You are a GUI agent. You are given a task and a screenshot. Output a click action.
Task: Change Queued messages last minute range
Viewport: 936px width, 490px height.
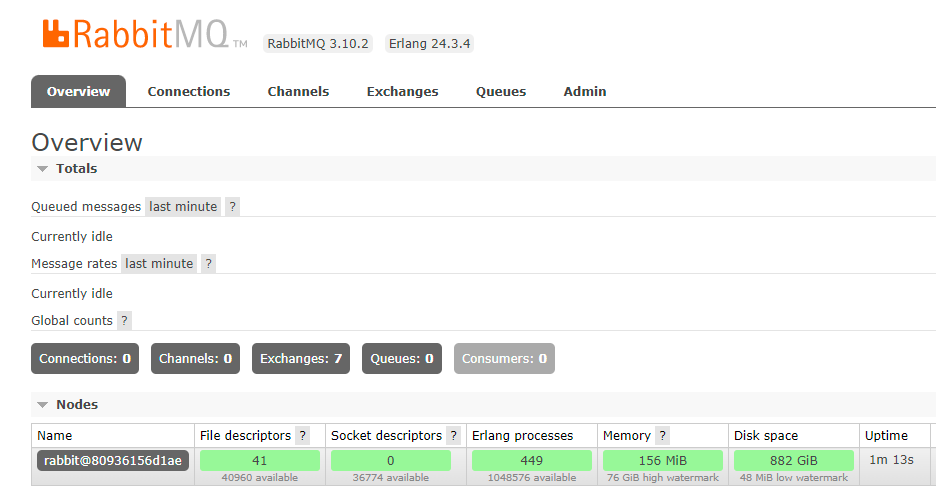[x=183, y=207]
